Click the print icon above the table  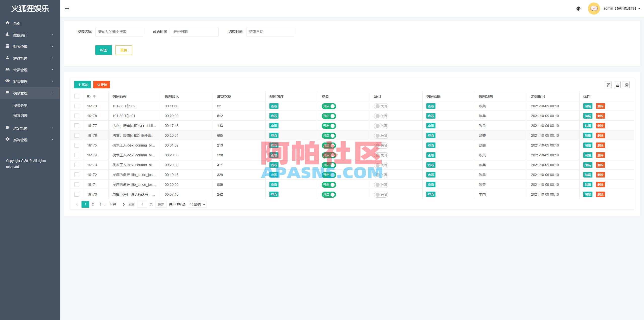pyautogui.click(x=627, y=85)
